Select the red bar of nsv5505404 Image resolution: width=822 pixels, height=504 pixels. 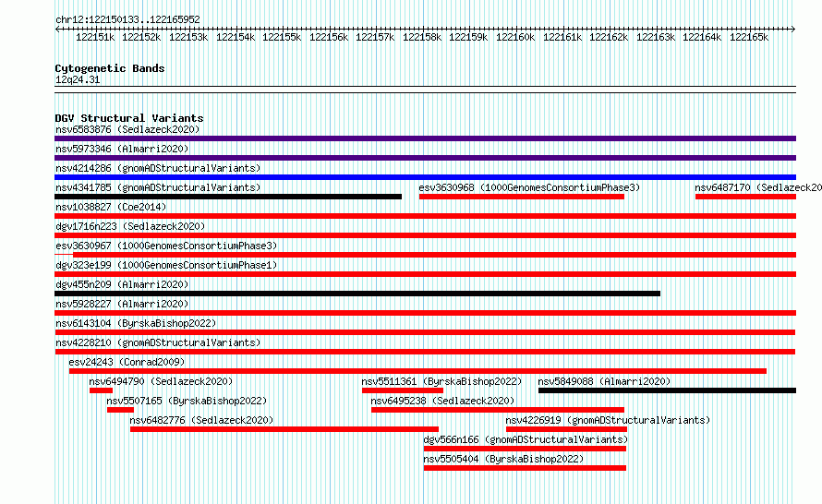(525, 468)
